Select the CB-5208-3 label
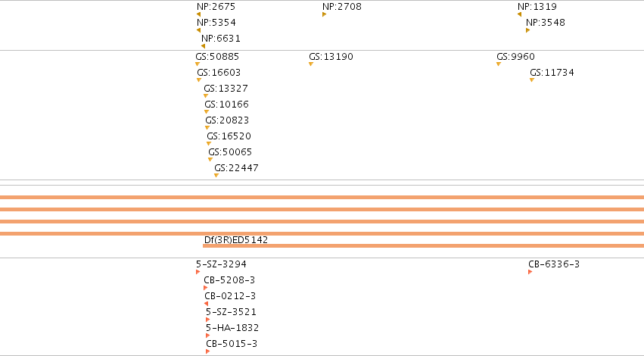 [x=229, y=280]
